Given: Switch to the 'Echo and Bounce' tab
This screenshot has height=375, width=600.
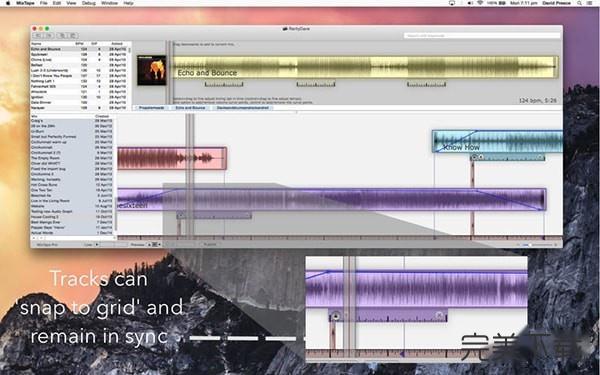Looking at the screenshot, I should (190, 108).
